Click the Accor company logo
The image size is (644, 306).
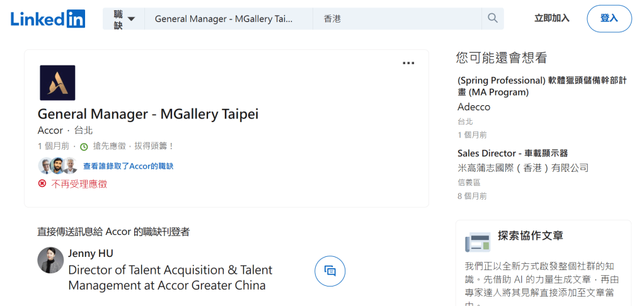pos(57,83)
